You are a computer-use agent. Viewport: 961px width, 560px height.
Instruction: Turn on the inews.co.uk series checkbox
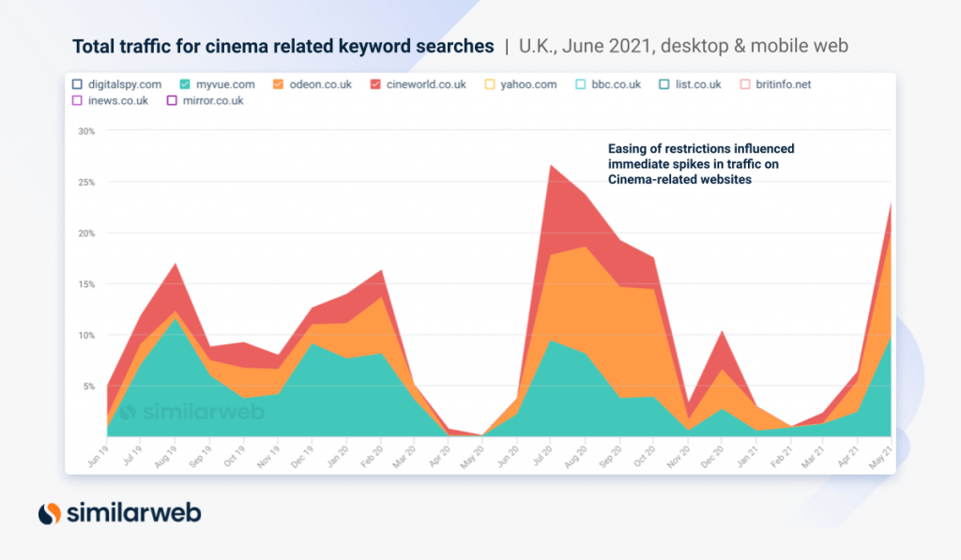click(x=77, y=100)
